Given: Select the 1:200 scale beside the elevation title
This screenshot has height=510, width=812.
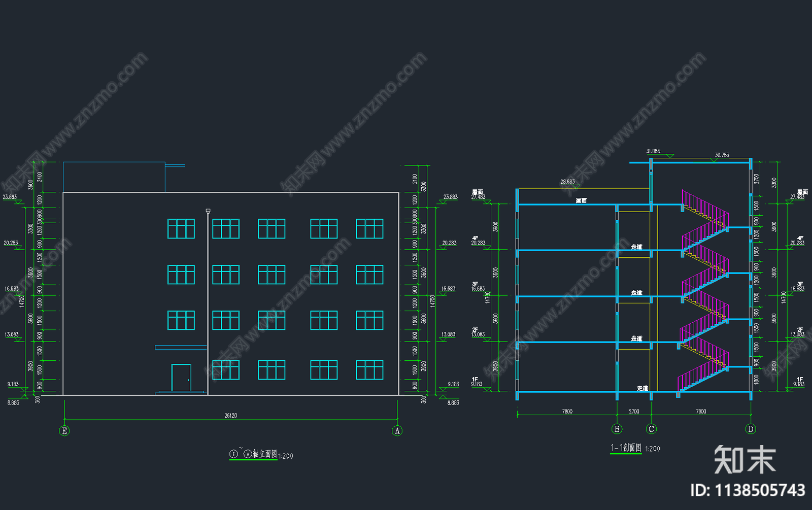Looking at the screenshot, I should (286, 456).
